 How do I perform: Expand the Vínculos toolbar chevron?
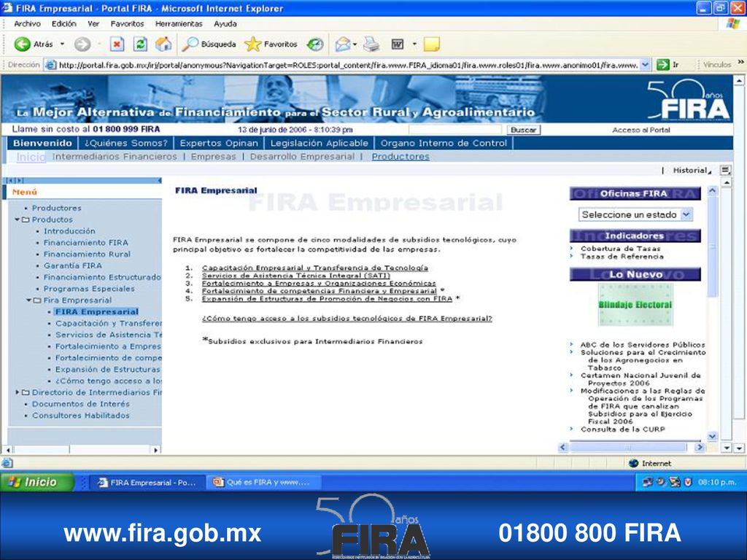click(x=741, y=63)
